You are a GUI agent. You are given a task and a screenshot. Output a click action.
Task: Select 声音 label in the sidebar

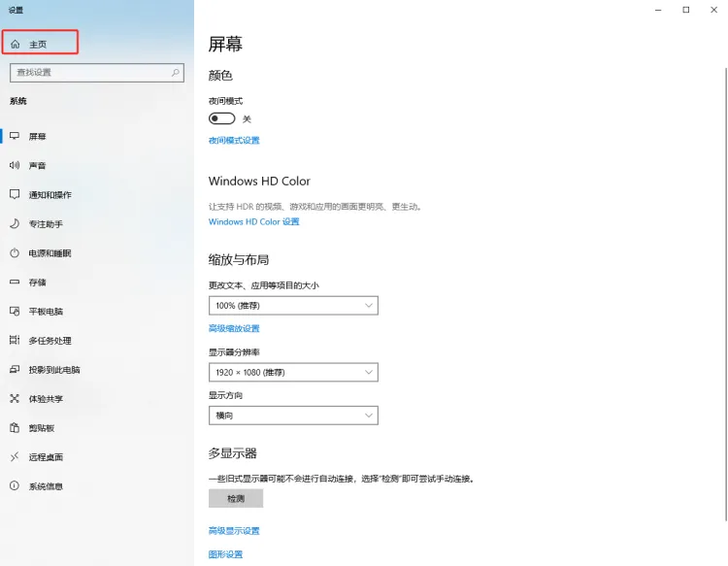[37, 165]
